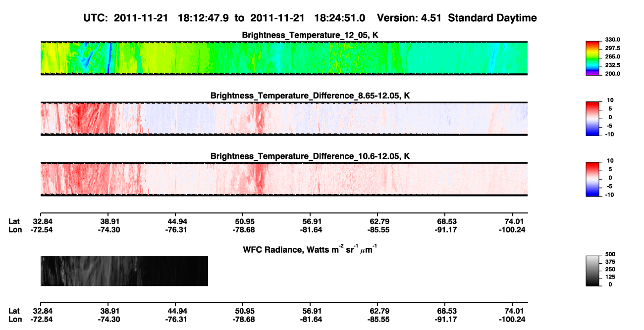The width and height of the screenshot is (644, 330).
Task: Click longitude -72.54 on the upper axis
Action: pos(41,230)
